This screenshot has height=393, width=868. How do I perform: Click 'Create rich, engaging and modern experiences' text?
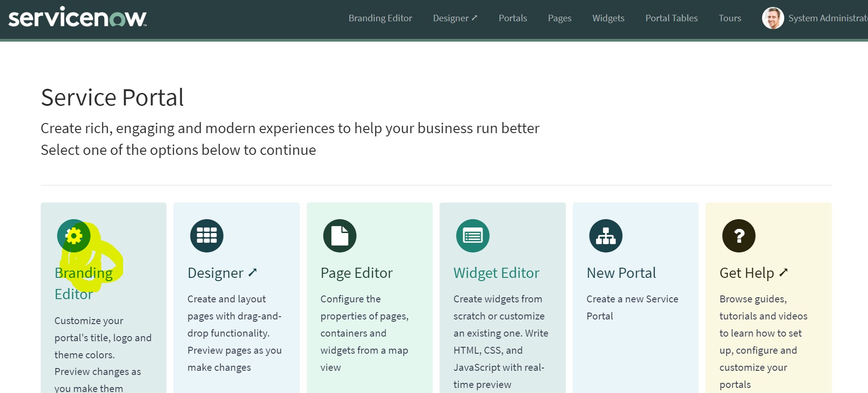(290, 128)
